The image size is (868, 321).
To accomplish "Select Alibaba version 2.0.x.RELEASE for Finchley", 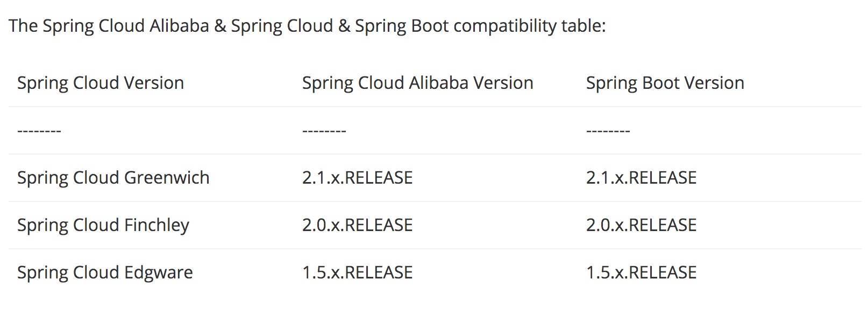I will tap(357, 225).
